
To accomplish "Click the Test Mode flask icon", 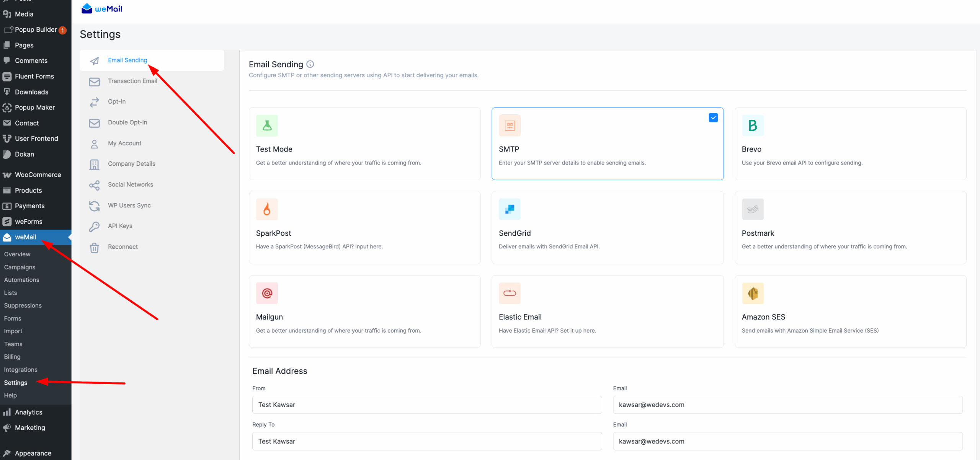I will [267, 126].
